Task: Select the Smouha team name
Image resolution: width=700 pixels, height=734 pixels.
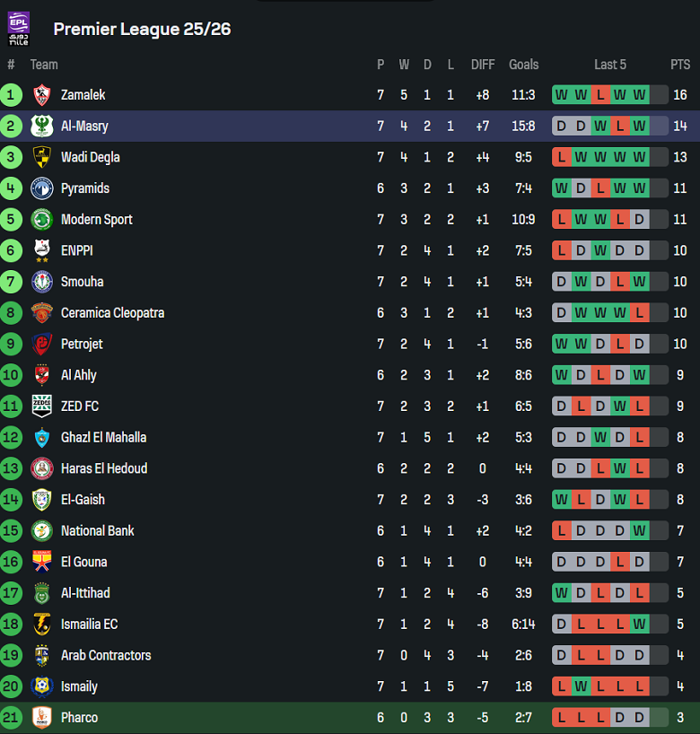Action: coord(82,282)
